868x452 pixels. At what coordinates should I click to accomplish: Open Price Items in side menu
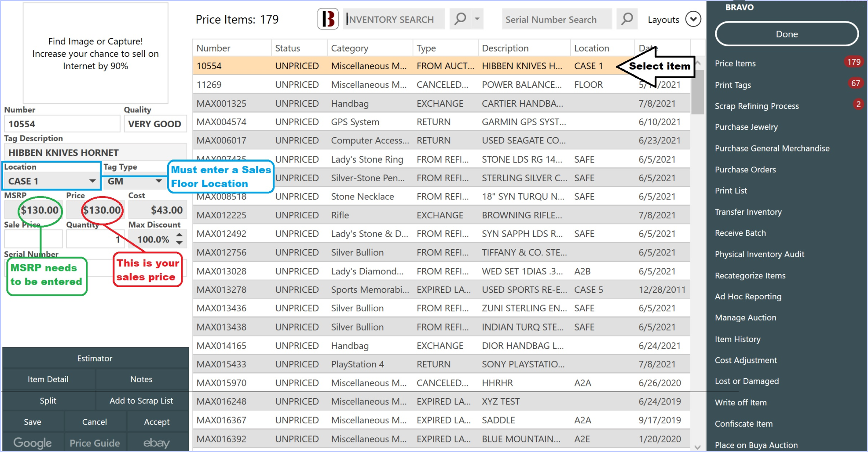pos(735,63)
